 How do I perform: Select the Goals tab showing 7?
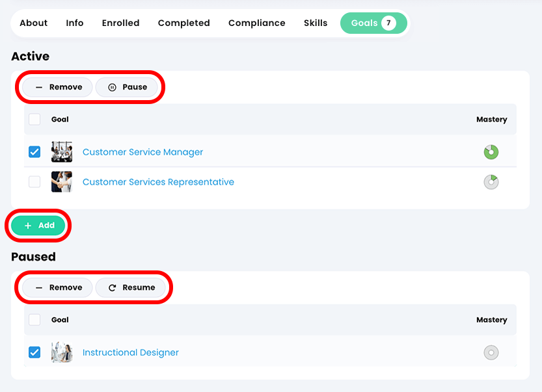(x=373, y=23)
